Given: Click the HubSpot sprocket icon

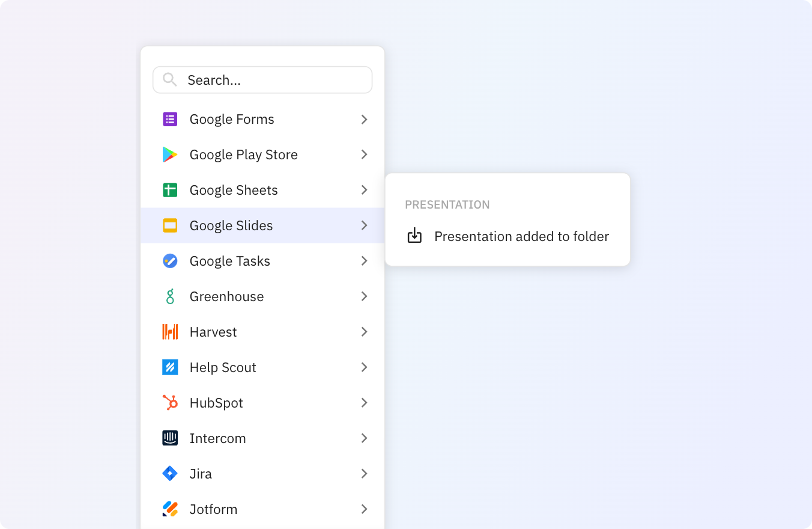Looking at the screenshot, I should 170,403.
